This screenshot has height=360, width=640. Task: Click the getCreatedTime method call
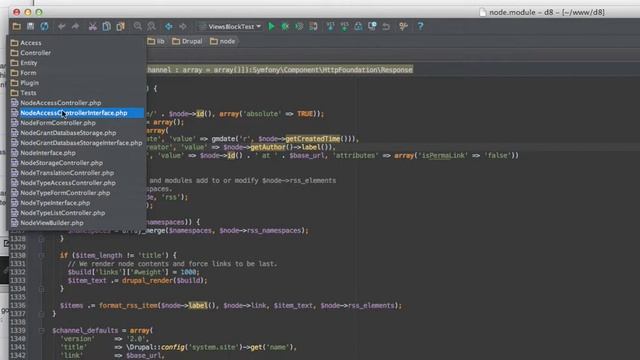pyautogui.click(x=312, y=139)
